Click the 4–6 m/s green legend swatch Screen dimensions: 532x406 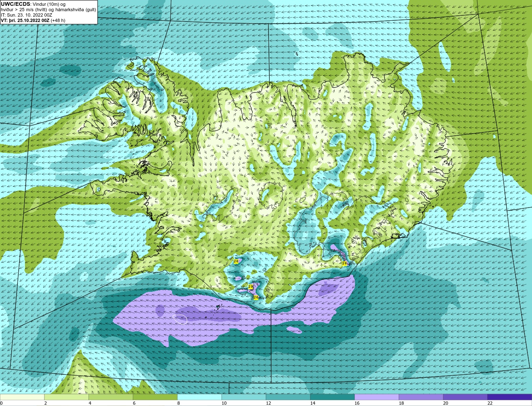click(111, 397)
